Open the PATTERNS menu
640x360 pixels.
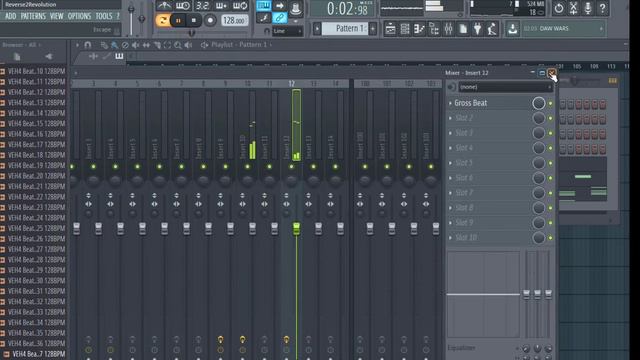[33, 16]
